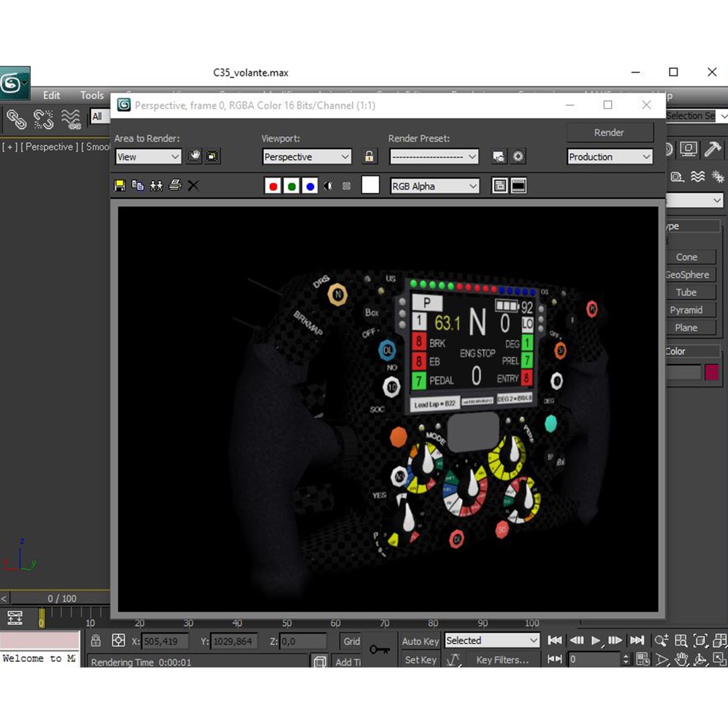Open the Edit menu
Screen dimensions: 728x728
(51, 95)
